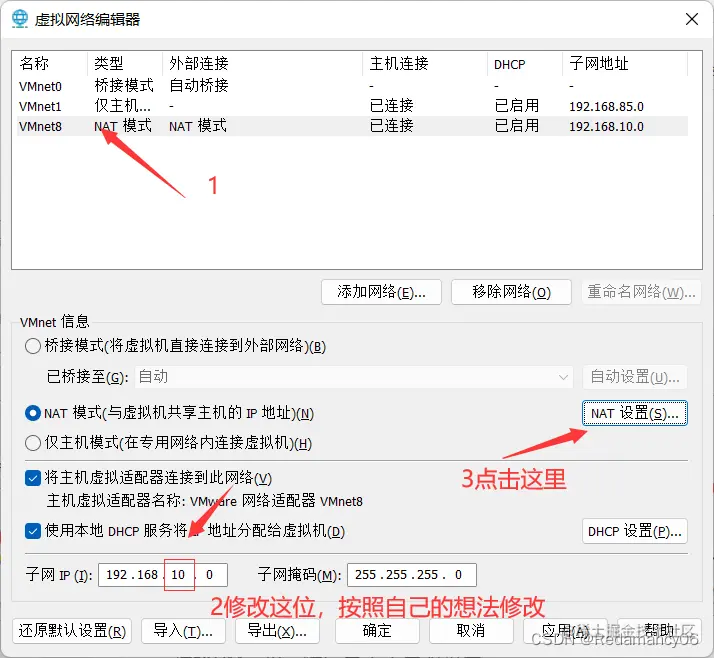Image resolution: width=714 pixels, height=658 pixels.
Task: Click the 自动设置(U)... button
Action: pyautogui.click(x=635, y=377)
